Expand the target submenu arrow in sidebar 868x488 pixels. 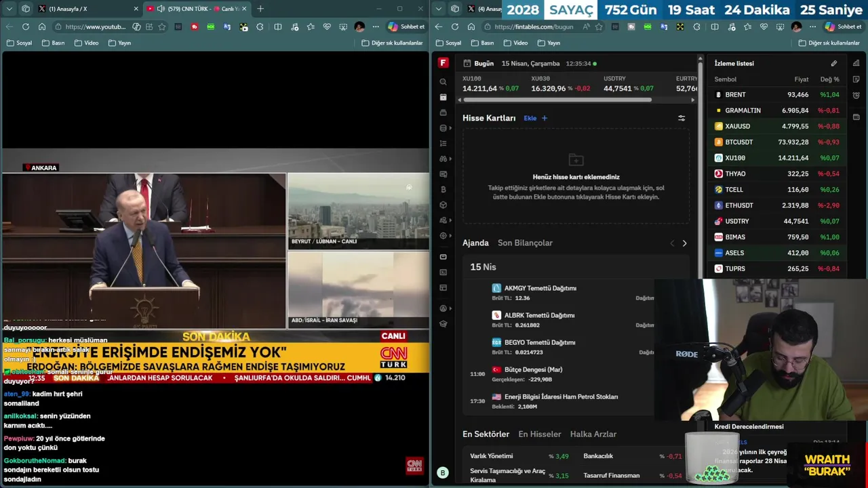450,236
